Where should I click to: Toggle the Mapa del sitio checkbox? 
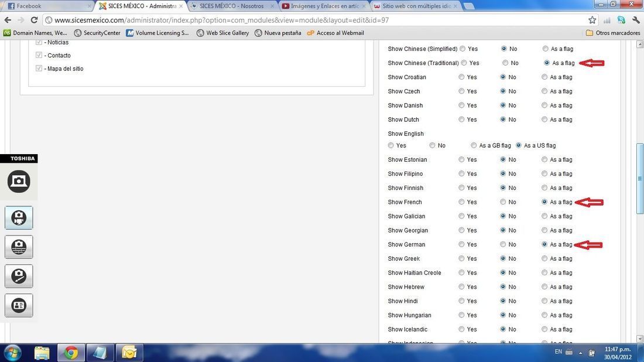pos(39,68)
